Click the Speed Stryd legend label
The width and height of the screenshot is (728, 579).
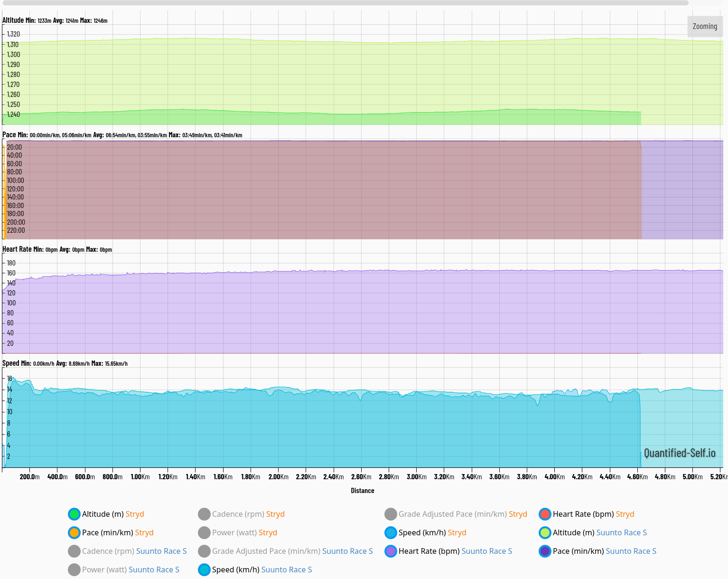[x=432, y=532]
